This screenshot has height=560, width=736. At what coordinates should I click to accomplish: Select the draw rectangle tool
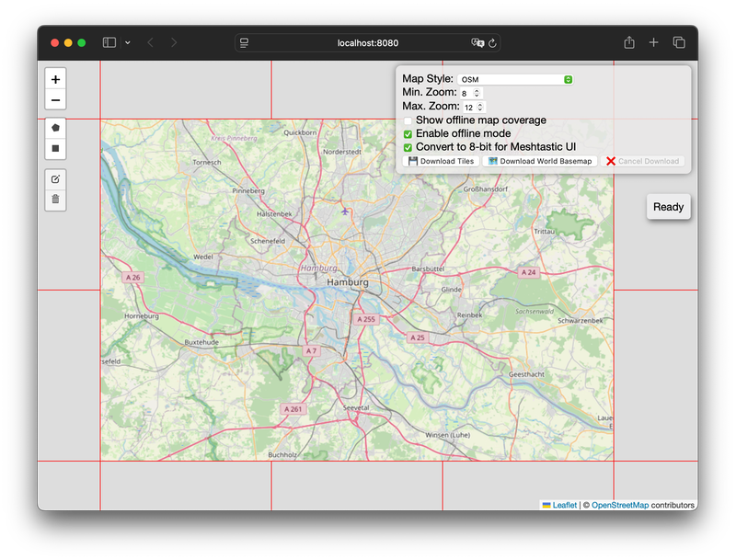[x=55, y=148]
